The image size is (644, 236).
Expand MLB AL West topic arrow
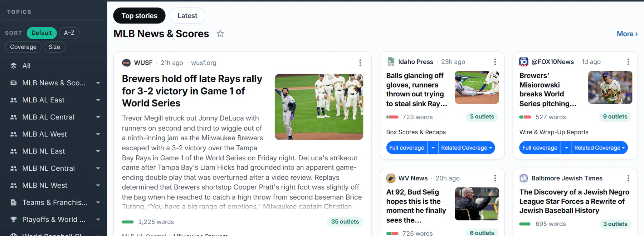pyautogui.click(x=98, y=134)
